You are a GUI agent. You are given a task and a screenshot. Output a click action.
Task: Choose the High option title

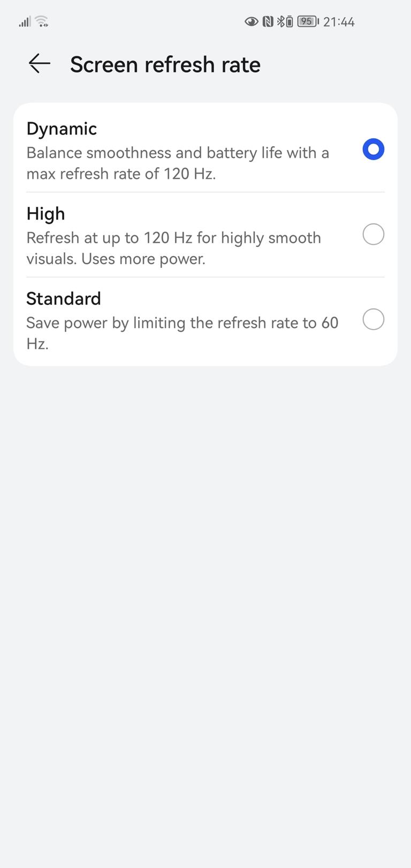click(x=45, y=214)
